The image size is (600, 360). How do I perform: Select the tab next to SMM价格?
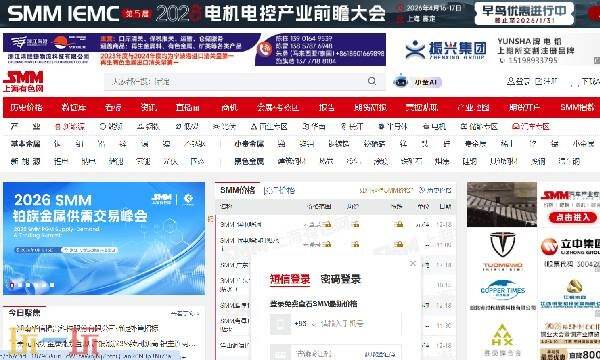(280, 190)
